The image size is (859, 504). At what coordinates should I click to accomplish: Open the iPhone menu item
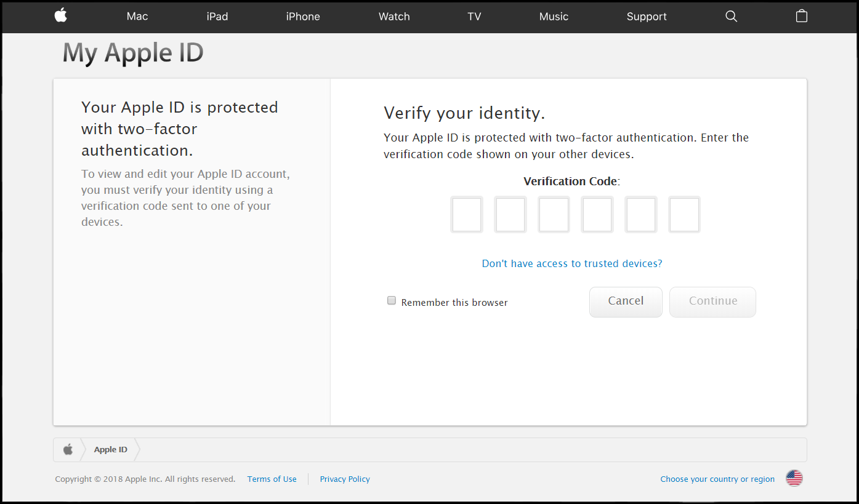(x=303, y=17)
